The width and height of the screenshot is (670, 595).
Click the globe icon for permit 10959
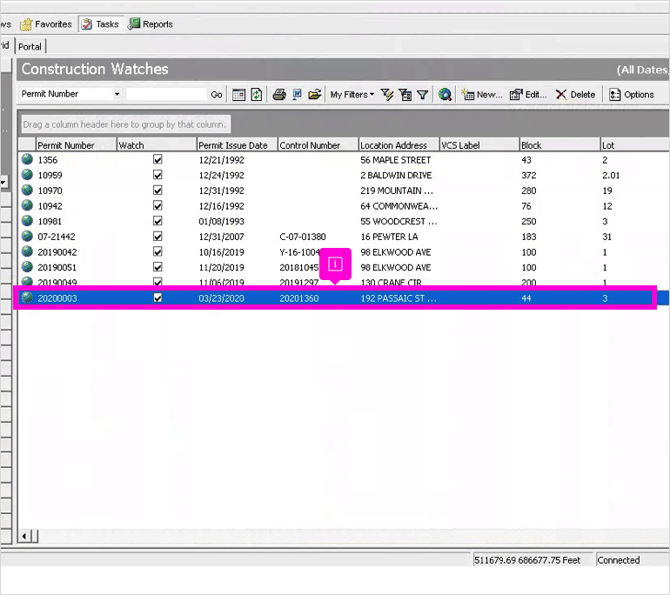pos(27,175)
